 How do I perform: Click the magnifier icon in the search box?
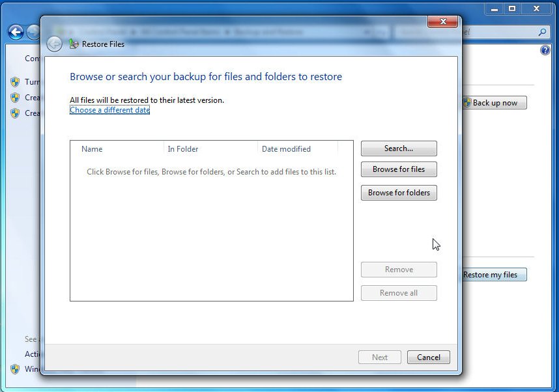pyautogui.click(x=541, y=32)
